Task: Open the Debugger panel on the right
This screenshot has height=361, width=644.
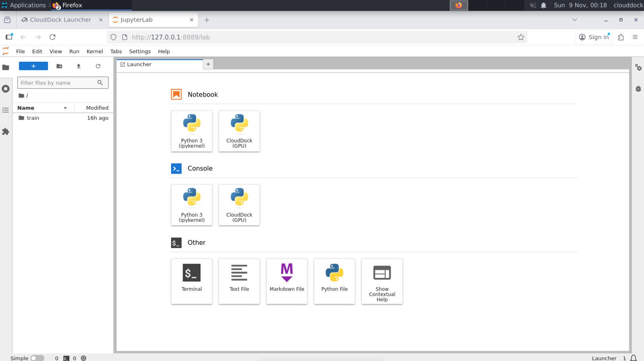Action: point(639,88)
